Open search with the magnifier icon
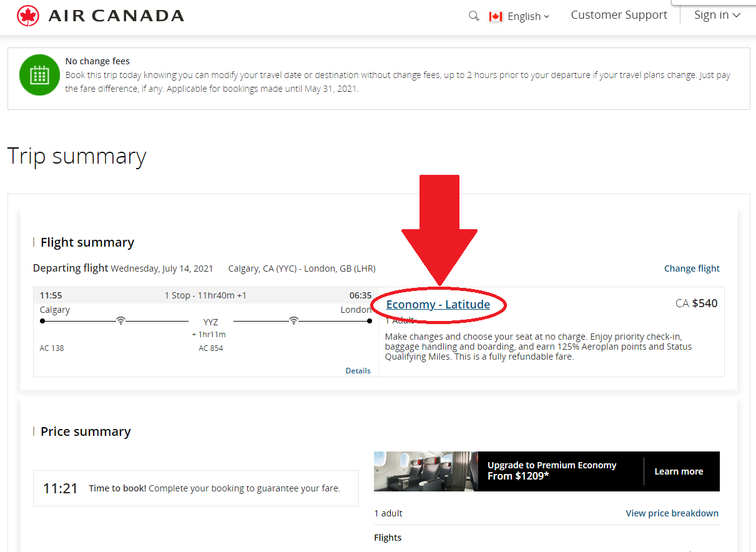The height and width of the screenshot is (552, 756). 474,16
